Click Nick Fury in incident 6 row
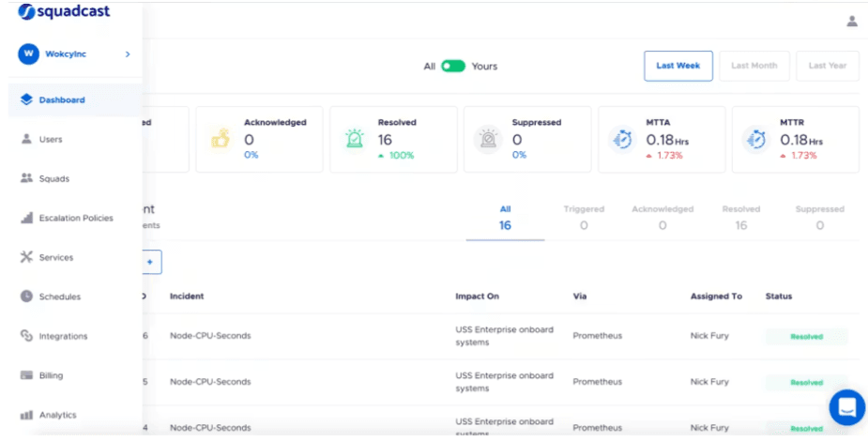The height and width of the screenshot is (442, 868). click(x=709, y=336)
